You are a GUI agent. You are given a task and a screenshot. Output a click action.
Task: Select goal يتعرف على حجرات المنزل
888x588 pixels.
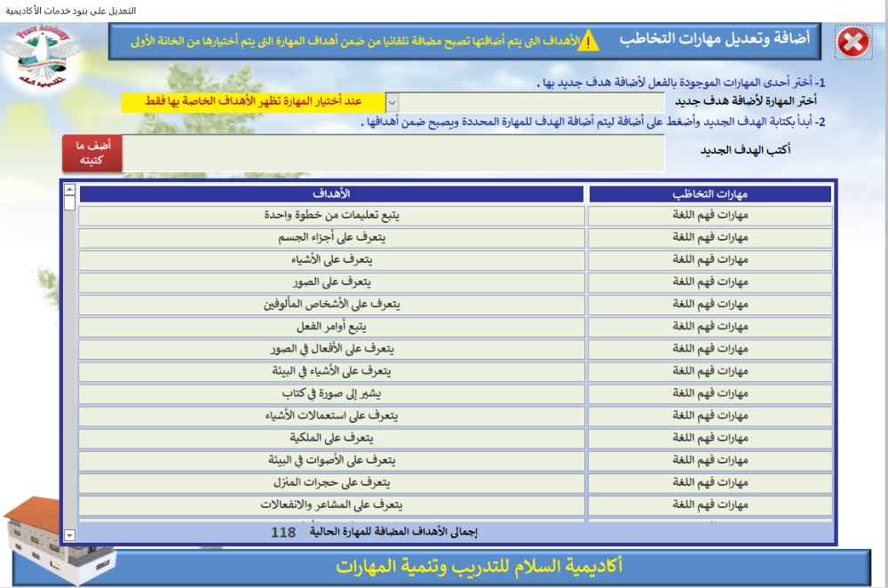331,483
